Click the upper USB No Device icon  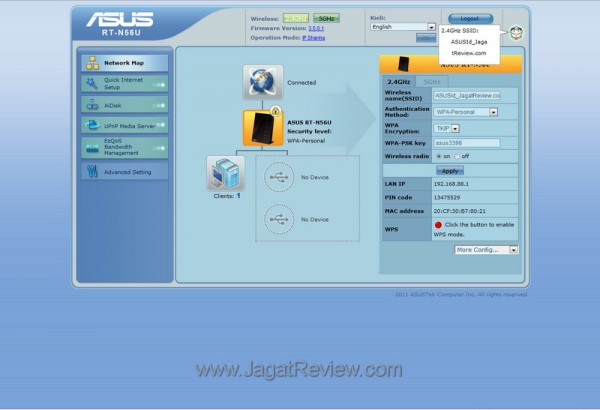pos(279,177)
